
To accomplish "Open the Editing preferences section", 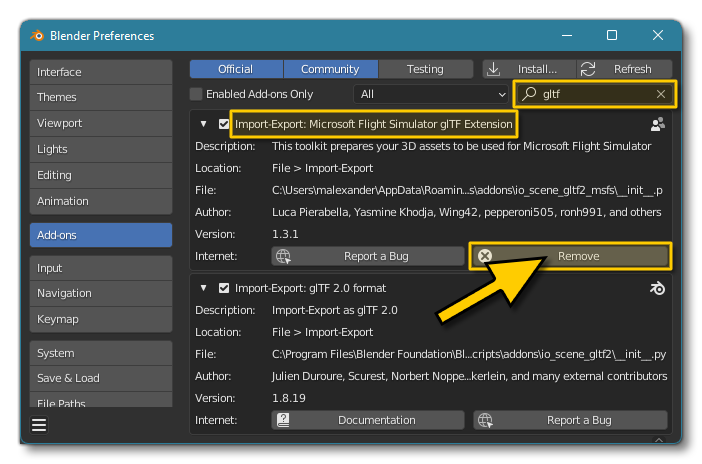I will (101, 175).
